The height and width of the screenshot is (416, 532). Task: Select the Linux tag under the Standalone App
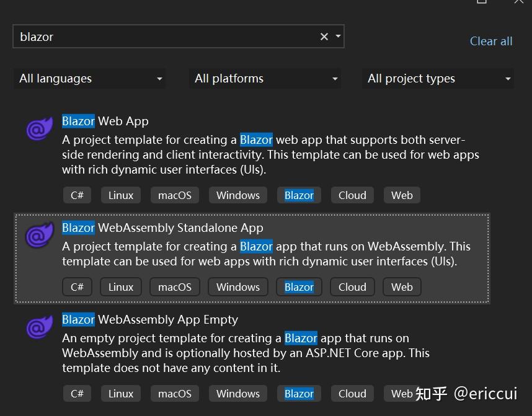[120, 286]
